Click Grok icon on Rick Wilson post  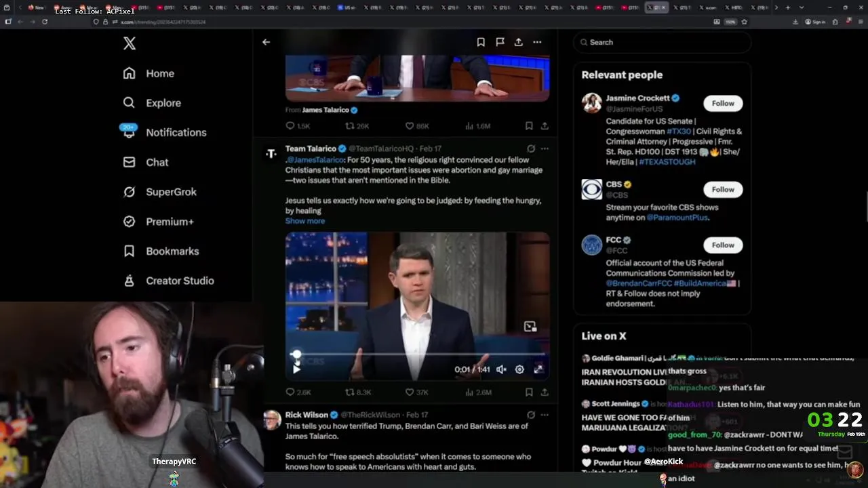pos(531,415)
